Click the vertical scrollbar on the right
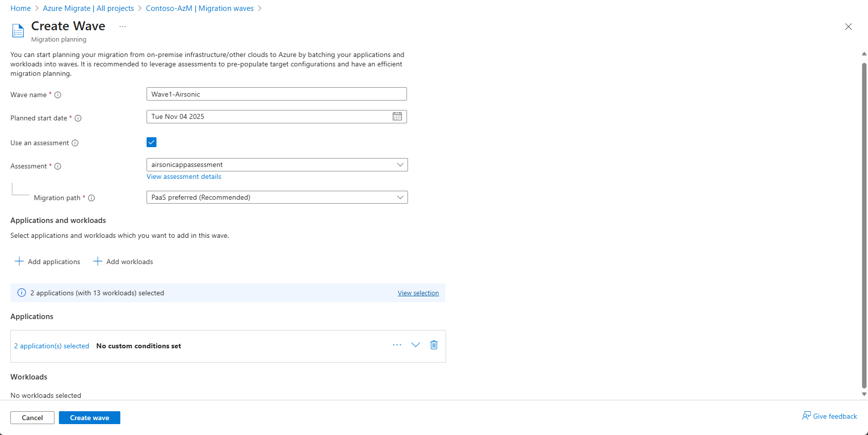The image size is (868, 435). click(x=864, y=223)
